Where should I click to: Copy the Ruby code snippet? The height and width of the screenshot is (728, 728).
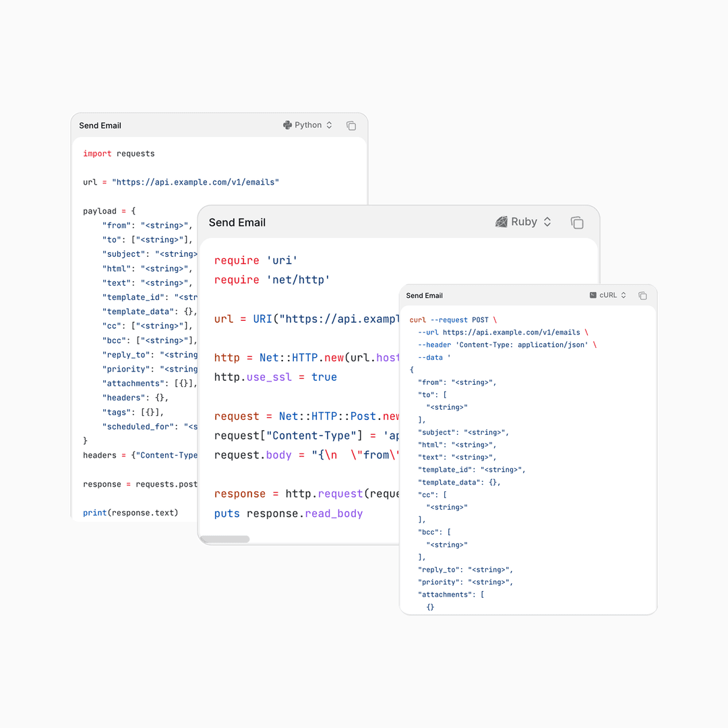(577, 222)
